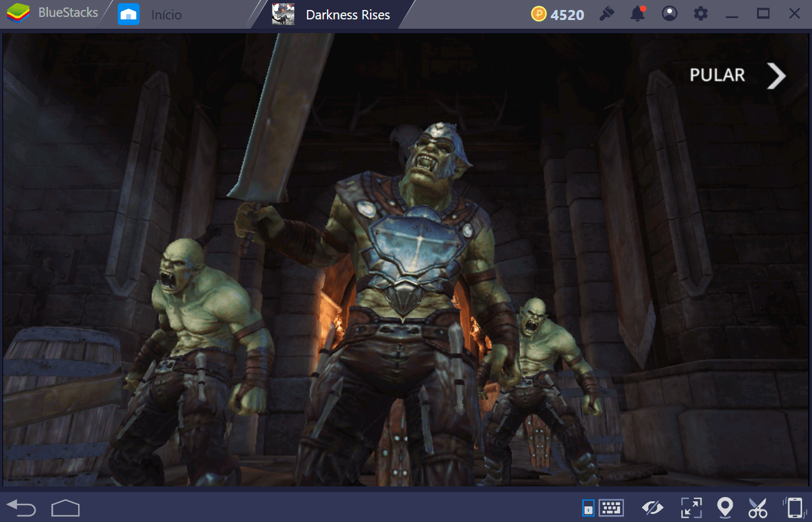Click the Darkness Rises game tab thumbnail

click(x=283, y=14)
